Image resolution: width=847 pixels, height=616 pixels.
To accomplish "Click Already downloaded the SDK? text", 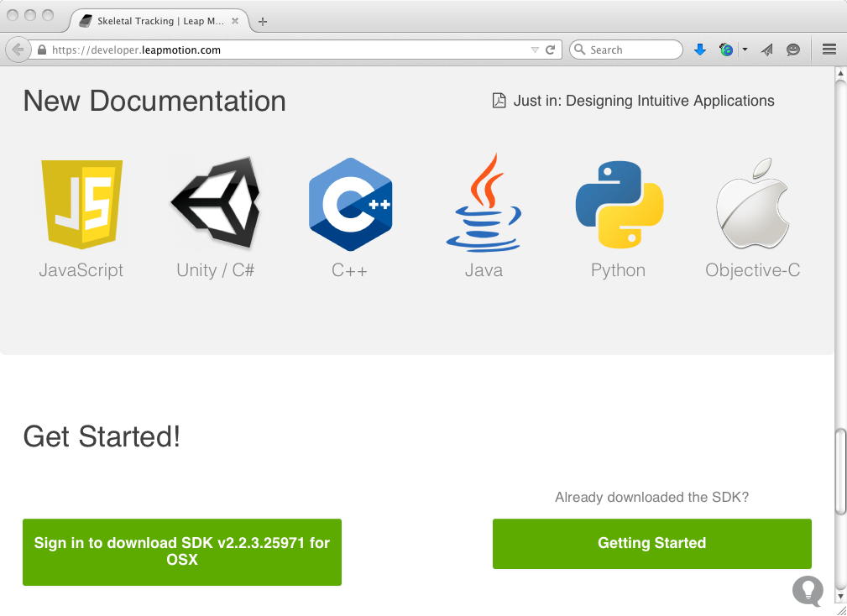I will click(652, 497).
